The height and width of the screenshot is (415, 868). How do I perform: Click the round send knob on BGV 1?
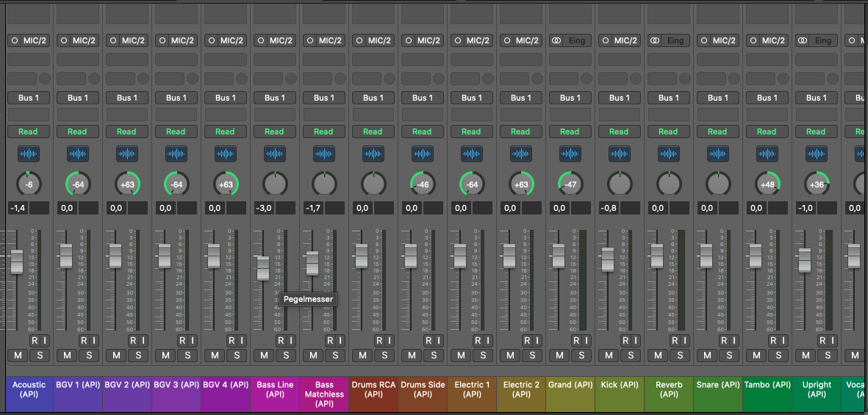[94, 79]
